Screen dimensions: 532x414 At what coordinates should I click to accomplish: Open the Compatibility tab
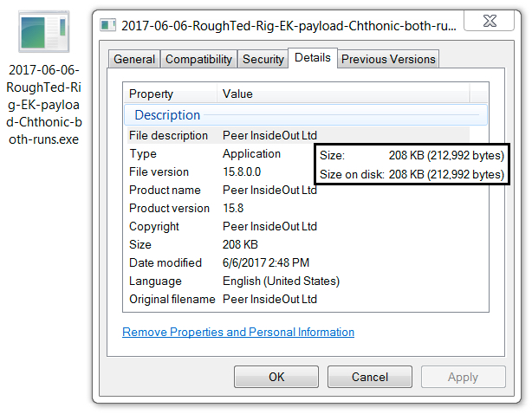pos(198,59)
